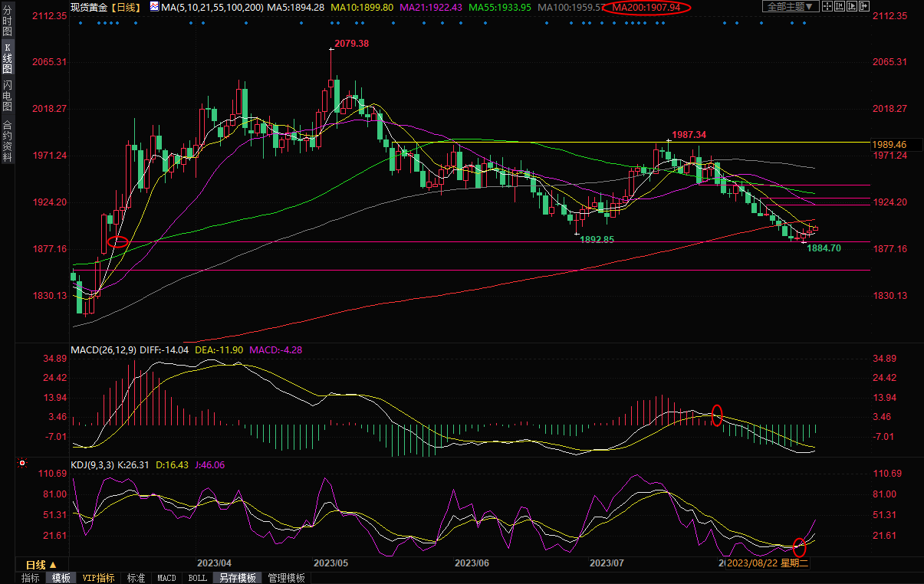The width and height of the screenshot is (924, 584).
Task: Open the 闪电图 view
Action: pos(8,96)
